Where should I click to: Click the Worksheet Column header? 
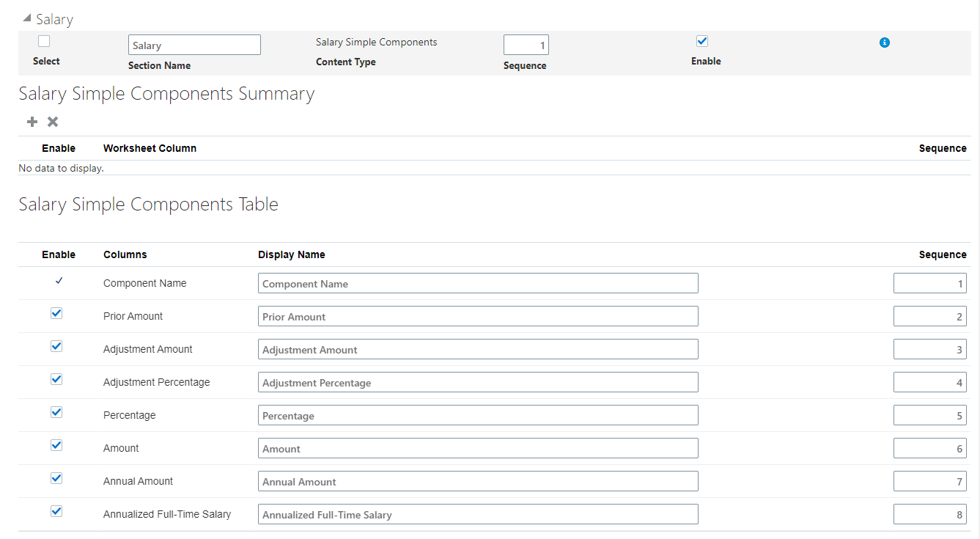(150, 148)
